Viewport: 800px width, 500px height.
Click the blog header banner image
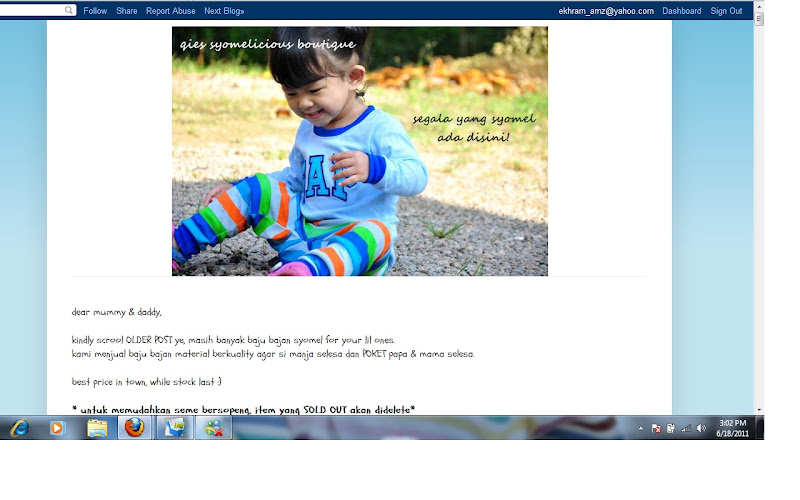(x=360, y=151)
